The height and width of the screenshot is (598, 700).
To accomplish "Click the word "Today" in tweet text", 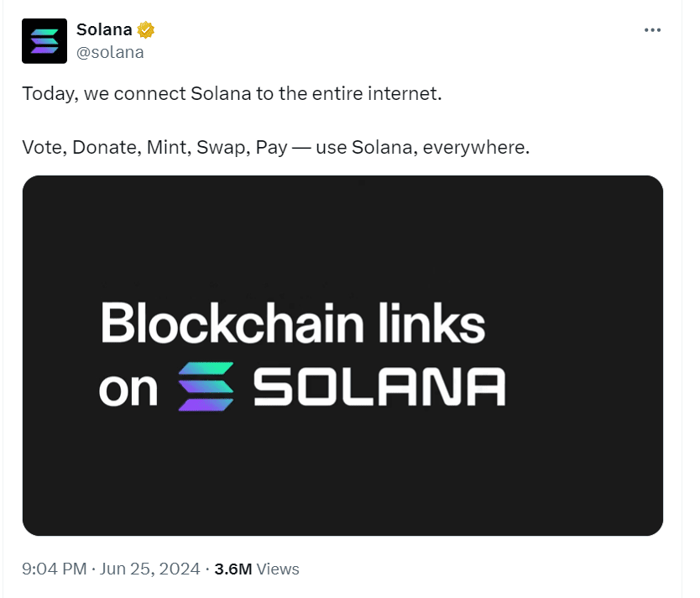I will (x=51, y=93).
